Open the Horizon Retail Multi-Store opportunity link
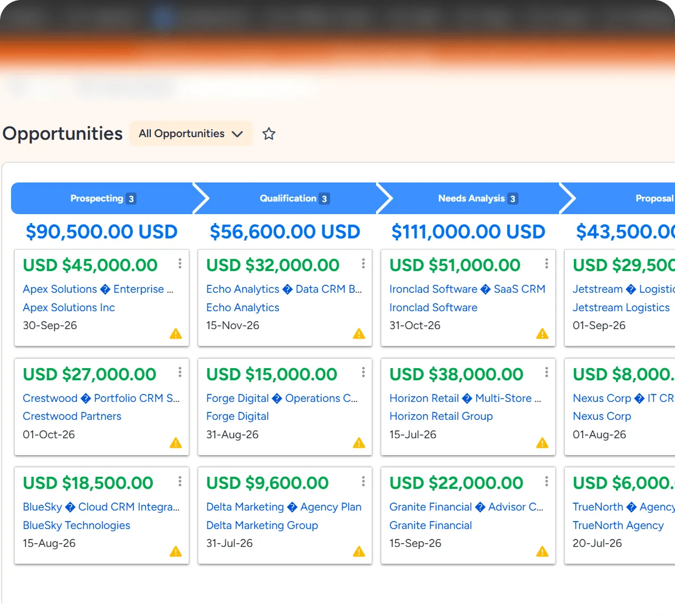This screenshot has width=675, height=616. tap(465, 398)
